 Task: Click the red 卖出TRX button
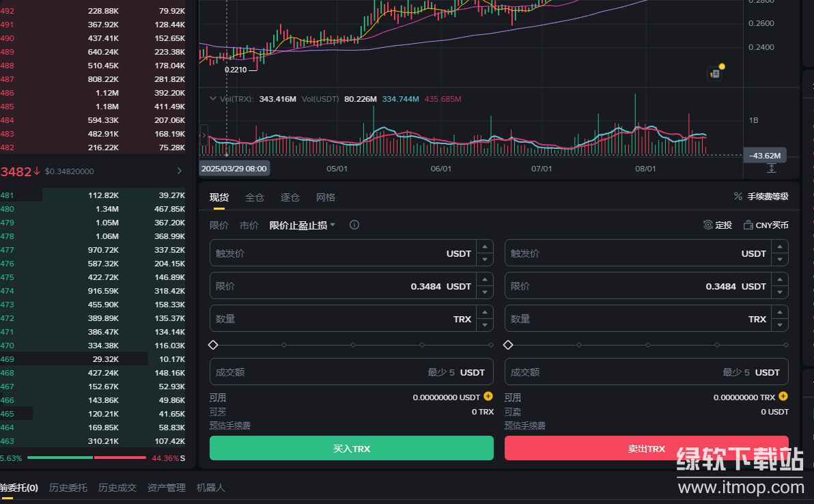pos(646,449)
